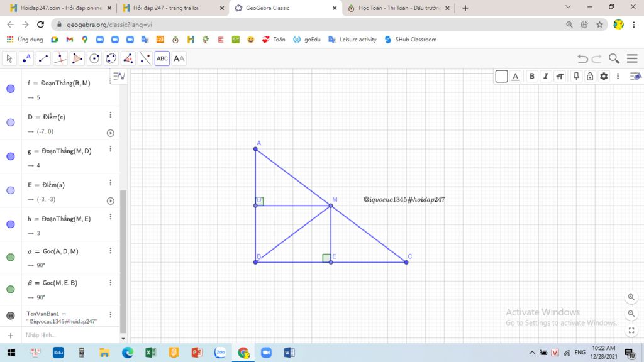Select the Ellipse conic tool
Viewport: 644px width, 362px height.
point(111,58)
